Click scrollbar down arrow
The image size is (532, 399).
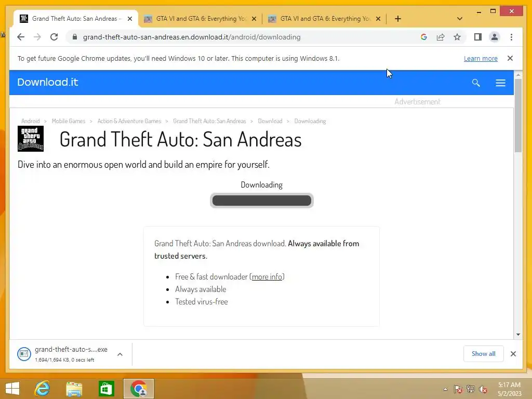tap(518, 335)
